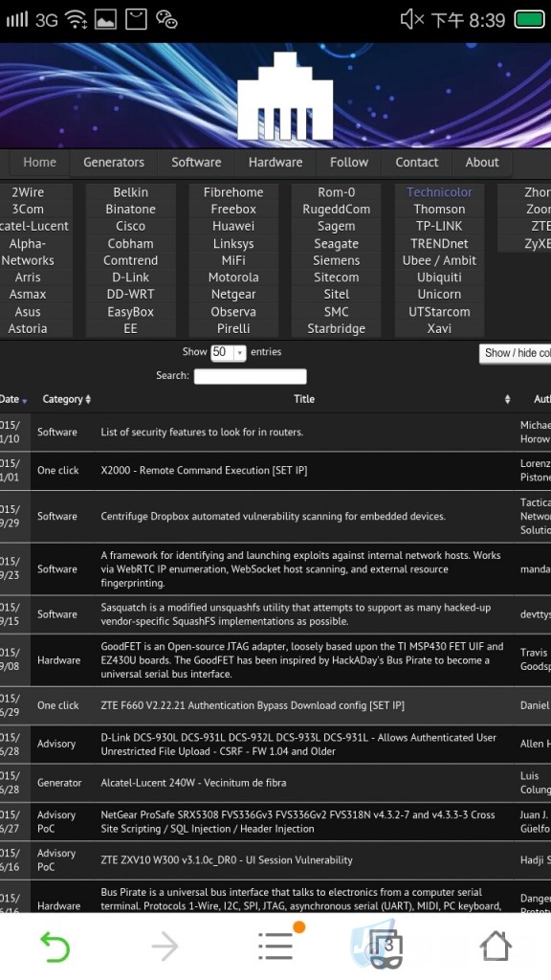Select the D-Link vendor link
The image size is (551, 980).
tap(130, 278)
